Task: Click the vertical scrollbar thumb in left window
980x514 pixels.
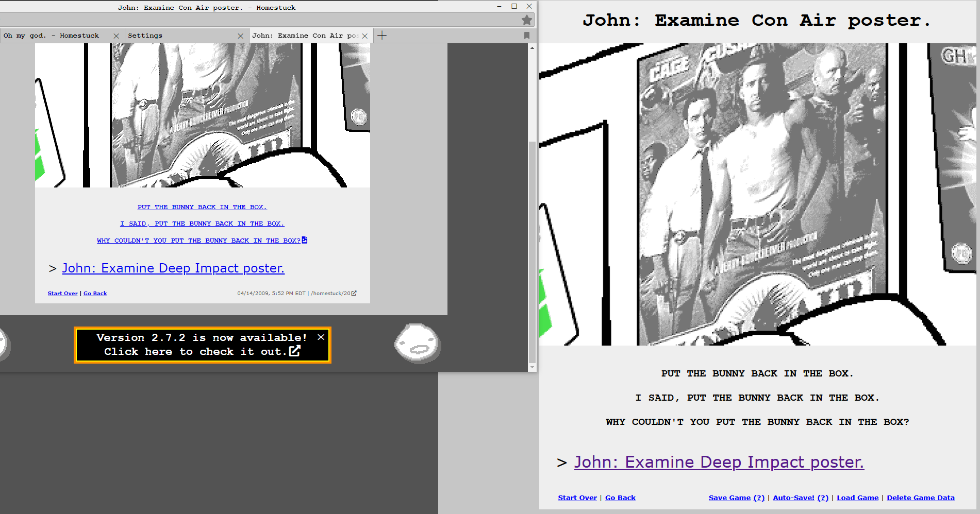Action: (532, 251)
